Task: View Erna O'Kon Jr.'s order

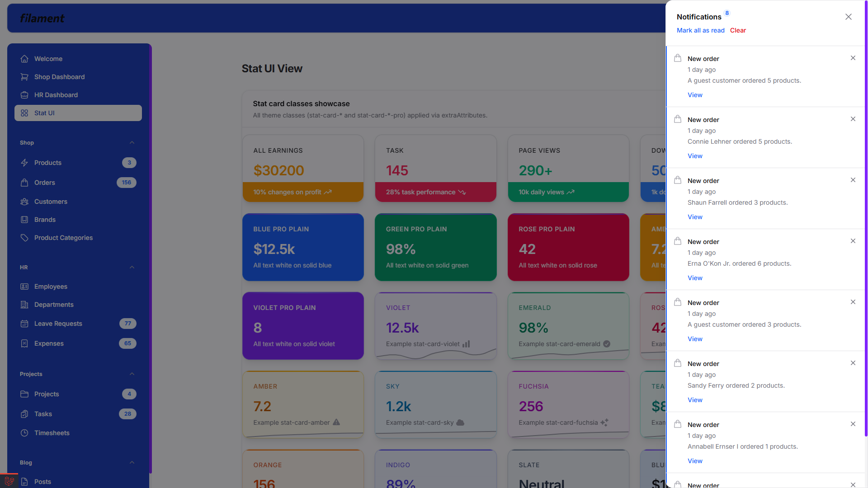Action: 695,278
